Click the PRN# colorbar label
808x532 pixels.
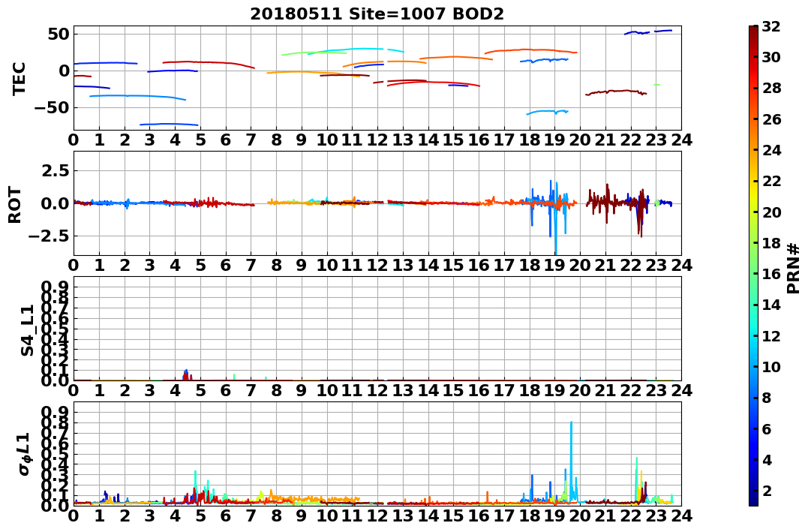point(793,268)
